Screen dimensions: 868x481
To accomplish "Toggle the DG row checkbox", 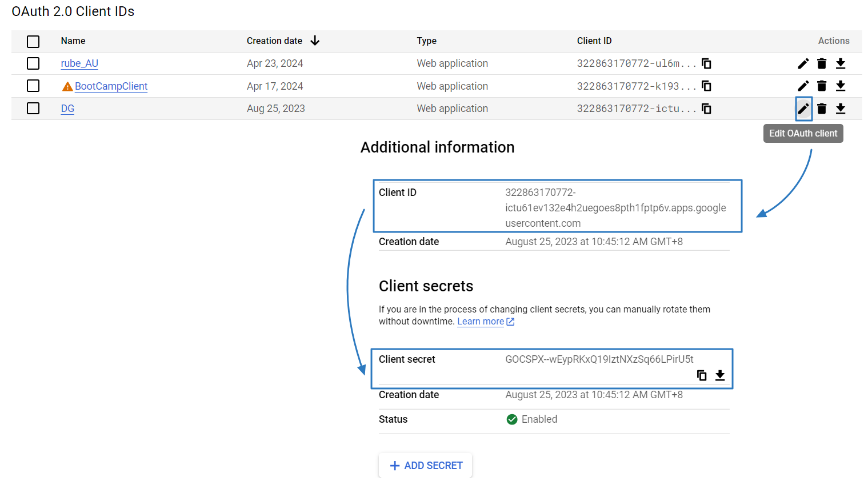I will (x=33, y=109).
